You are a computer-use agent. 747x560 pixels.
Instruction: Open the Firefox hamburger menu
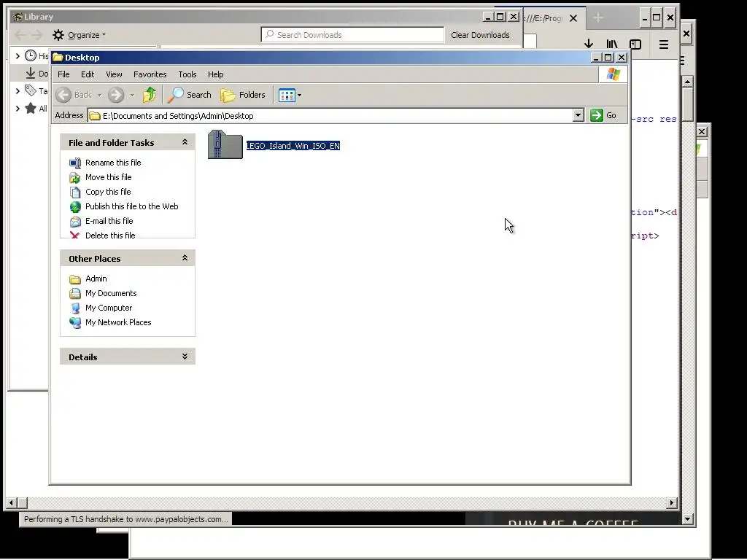[664, 44]
